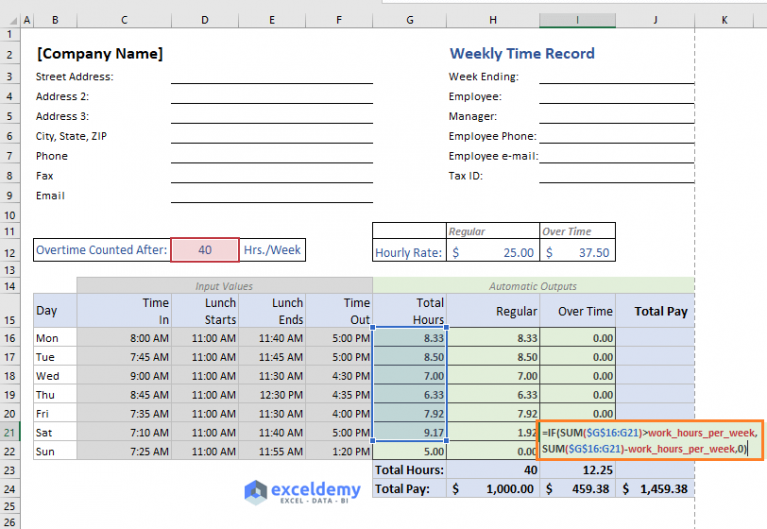Viewport: 767px width, 529px height.
Task: Click the 'Wed' day cell
Action: tap(55, 376)
